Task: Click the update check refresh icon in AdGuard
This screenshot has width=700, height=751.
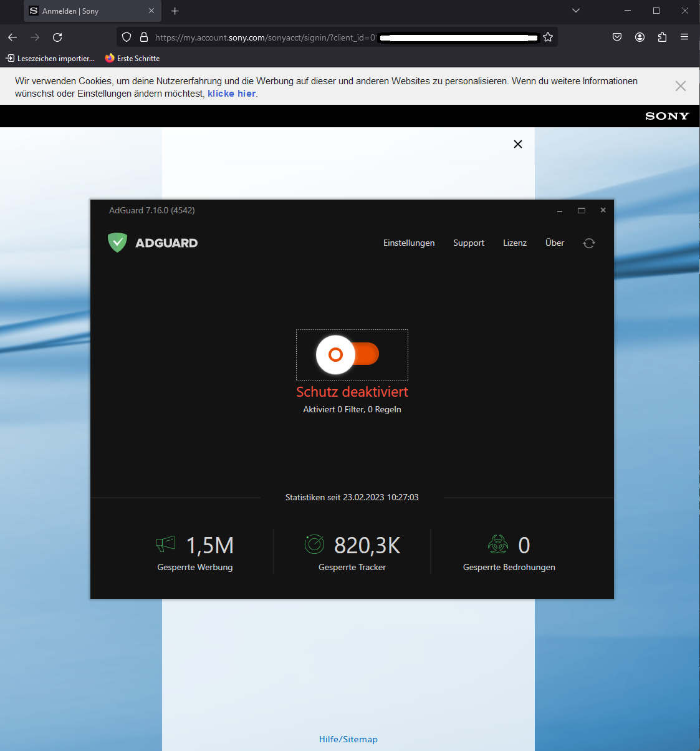Action: click(588, 243)
